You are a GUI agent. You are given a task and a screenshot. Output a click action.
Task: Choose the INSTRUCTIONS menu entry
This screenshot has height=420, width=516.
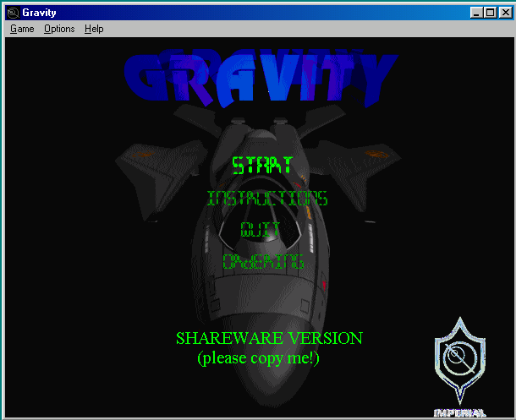[x=267, y=198]
